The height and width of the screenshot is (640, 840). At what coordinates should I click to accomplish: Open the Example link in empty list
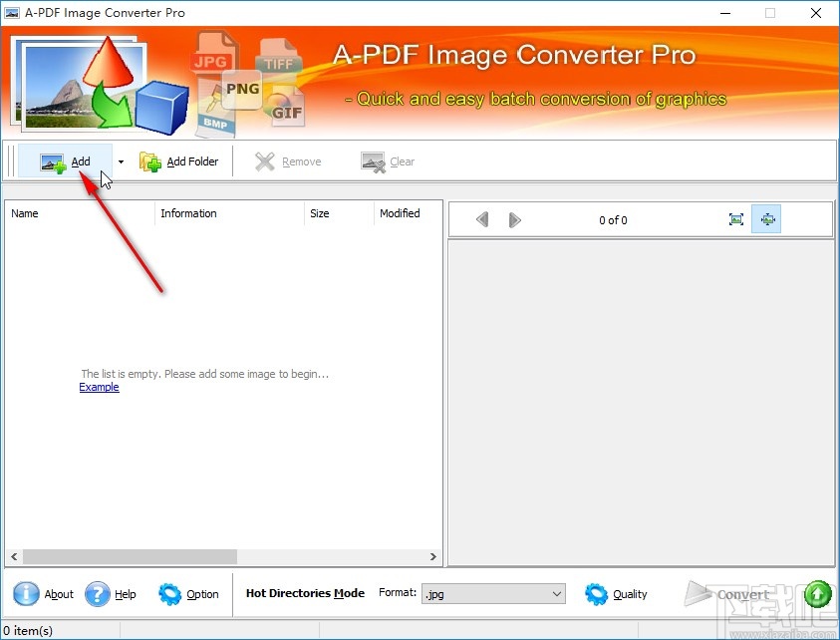99,387
